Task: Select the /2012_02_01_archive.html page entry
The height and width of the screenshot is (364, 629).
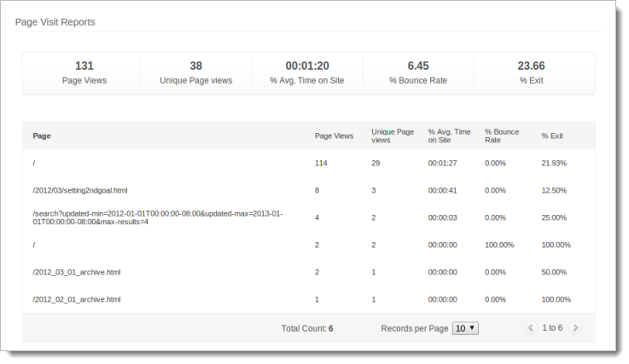Action: pos(76,299)
